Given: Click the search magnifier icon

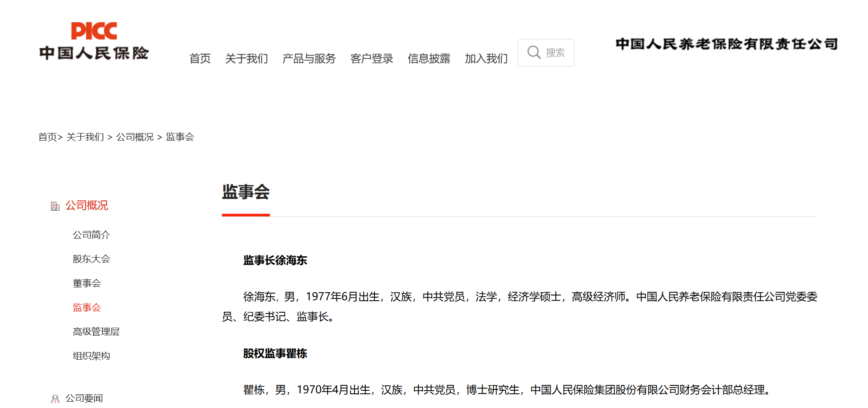Looking at the screenshot, I should tap(534, 52).
